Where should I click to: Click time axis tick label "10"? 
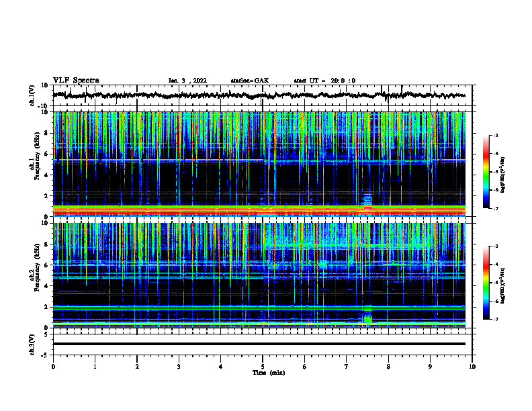(472, 367)
